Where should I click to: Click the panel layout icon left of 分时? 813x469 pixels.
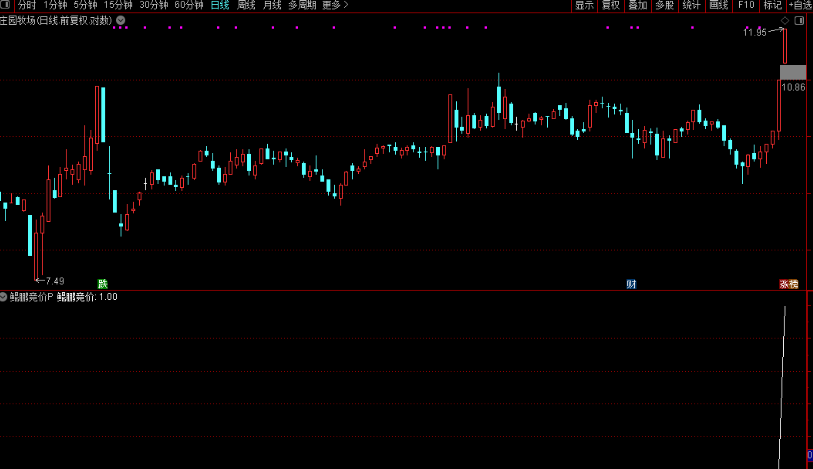pyautogui.click(x=6, y=5)
